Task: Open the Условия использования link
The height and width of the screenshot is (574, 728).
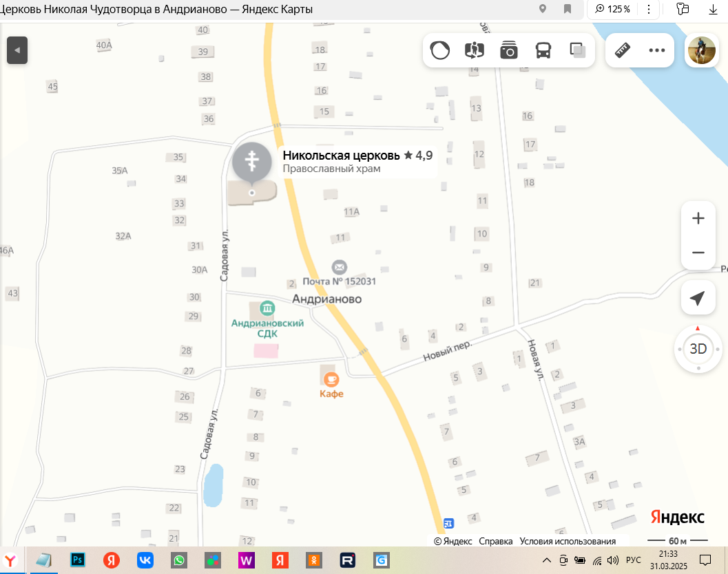Action: (x=567, y=542)
